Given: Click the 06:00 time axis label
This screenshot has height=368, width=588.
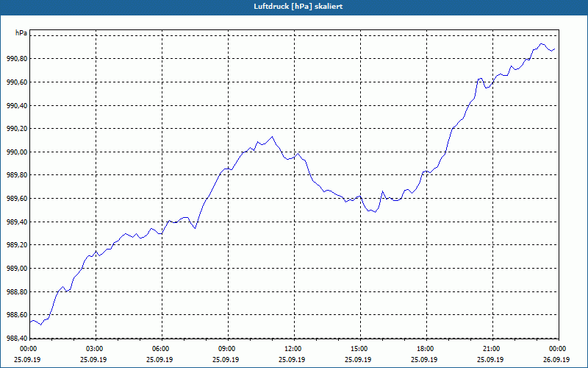Looking at the screenshot, I should pos(162,349).
